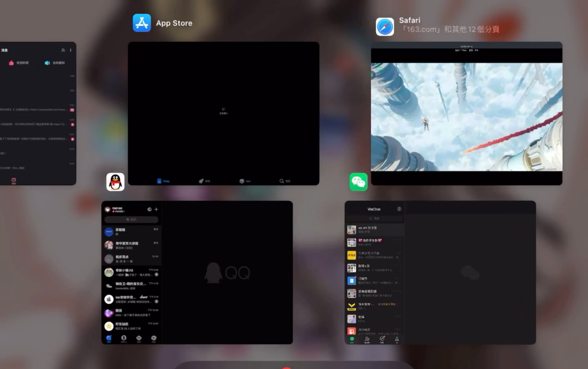Open the WeChat chat with yellow V avatar

(374, 306)
